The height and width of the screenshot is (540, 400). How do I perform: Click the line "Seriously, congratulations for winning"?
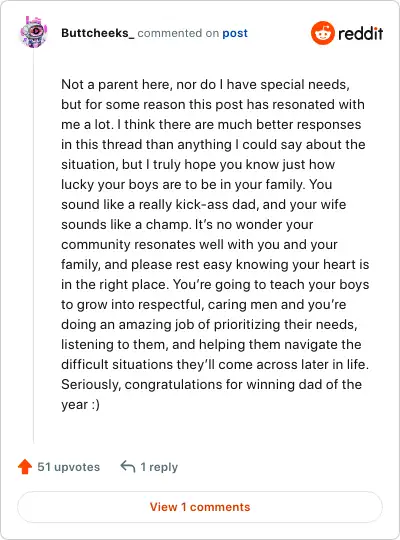tap(212, 384)
